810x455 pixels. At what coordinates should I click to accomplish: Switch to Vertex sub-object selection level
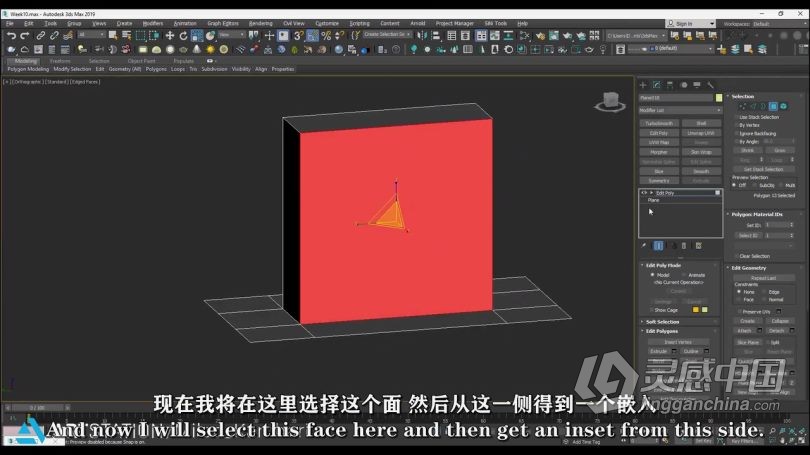click(743, 106)
